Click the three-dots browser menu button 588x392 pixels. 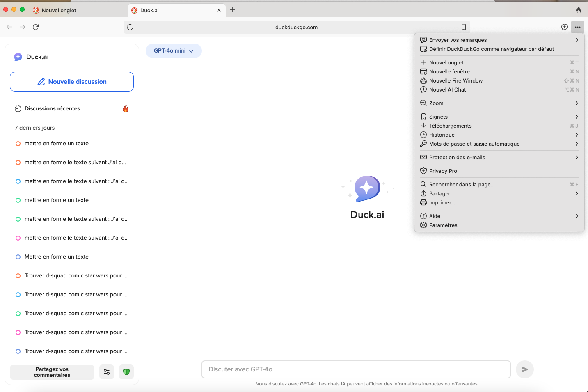click(577, 27)
